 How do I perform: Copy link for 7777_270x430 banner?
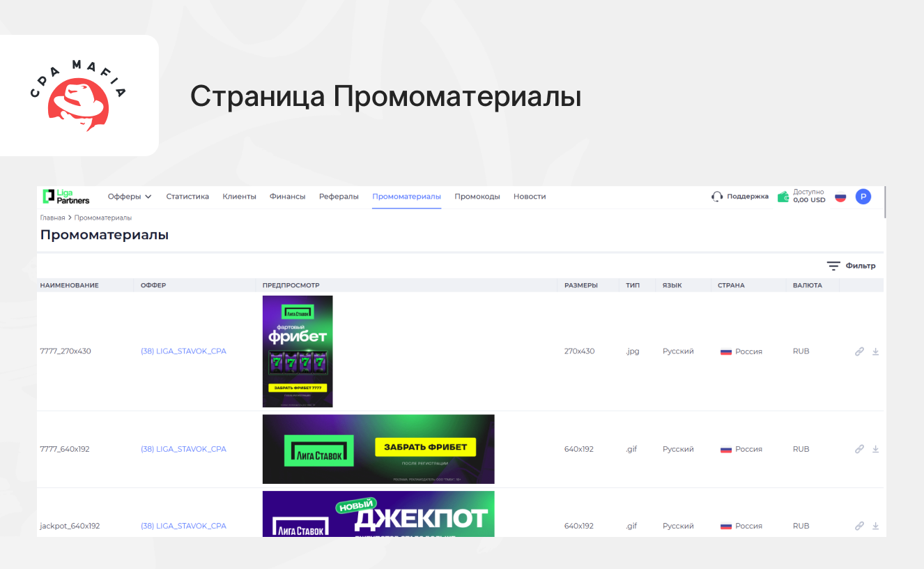859,351
